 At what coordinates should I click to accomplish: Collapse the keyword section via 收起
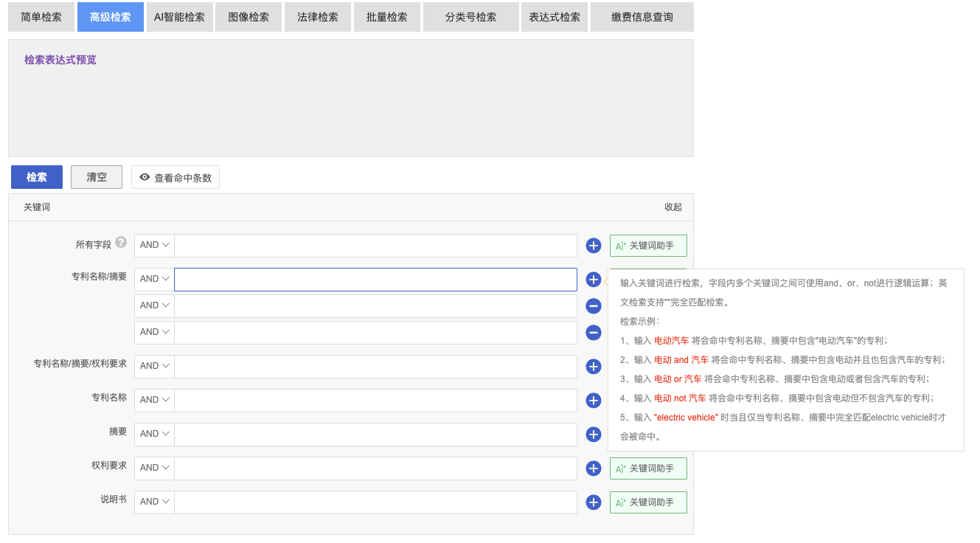pyautogui.click(x=673, y=207)
